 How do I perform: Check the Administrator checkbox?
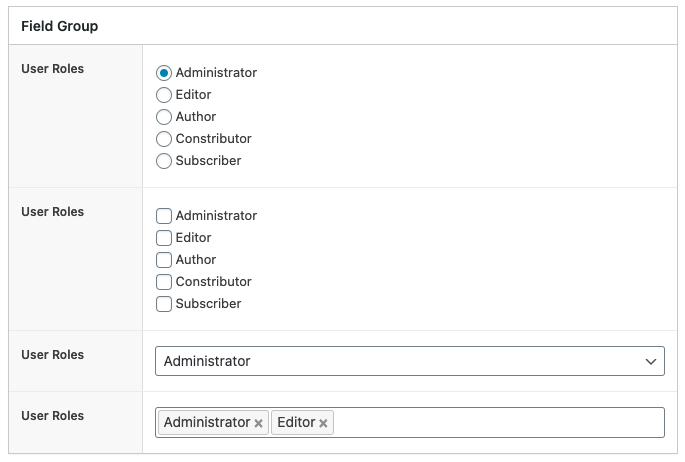pyautogui.click(x=164, y=216)
